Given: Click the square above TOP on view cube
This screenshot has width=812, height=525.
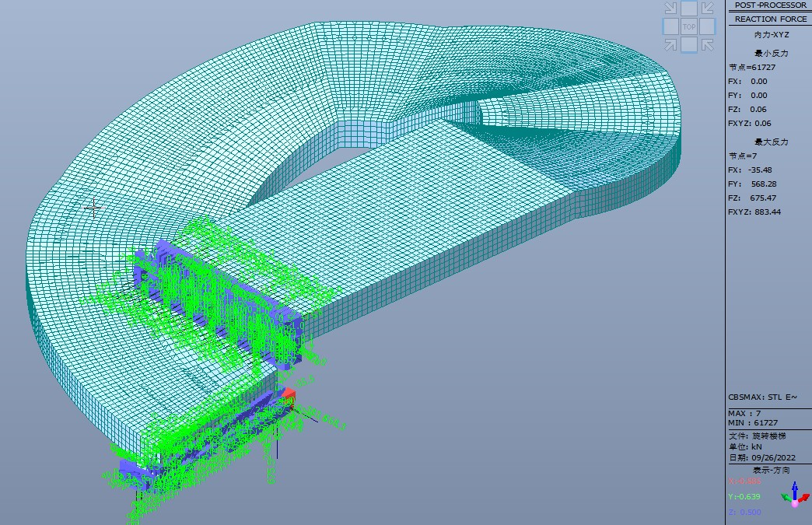Looking at the screenshot, I should [x=689, y=9].
